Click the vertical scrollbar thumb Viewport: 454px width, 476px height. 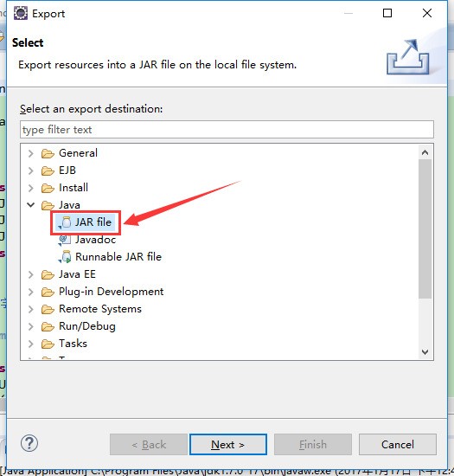tap(425, 228)
